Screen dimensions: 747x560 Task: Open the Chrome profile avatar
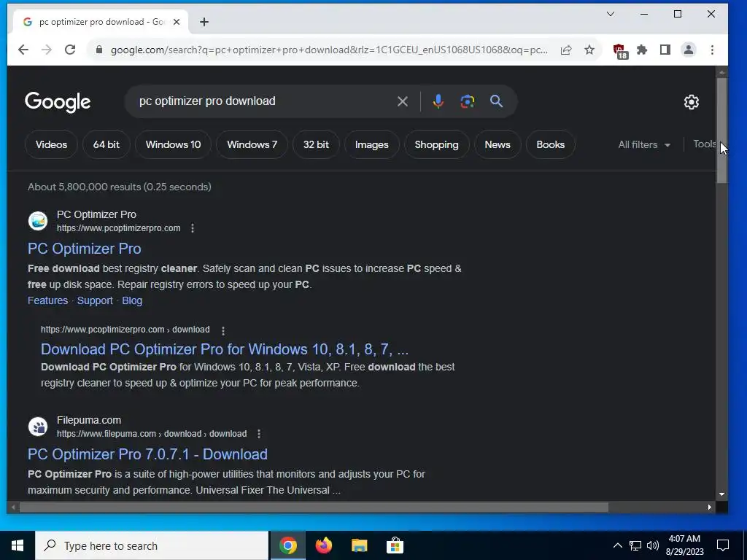tap(689, 50)
